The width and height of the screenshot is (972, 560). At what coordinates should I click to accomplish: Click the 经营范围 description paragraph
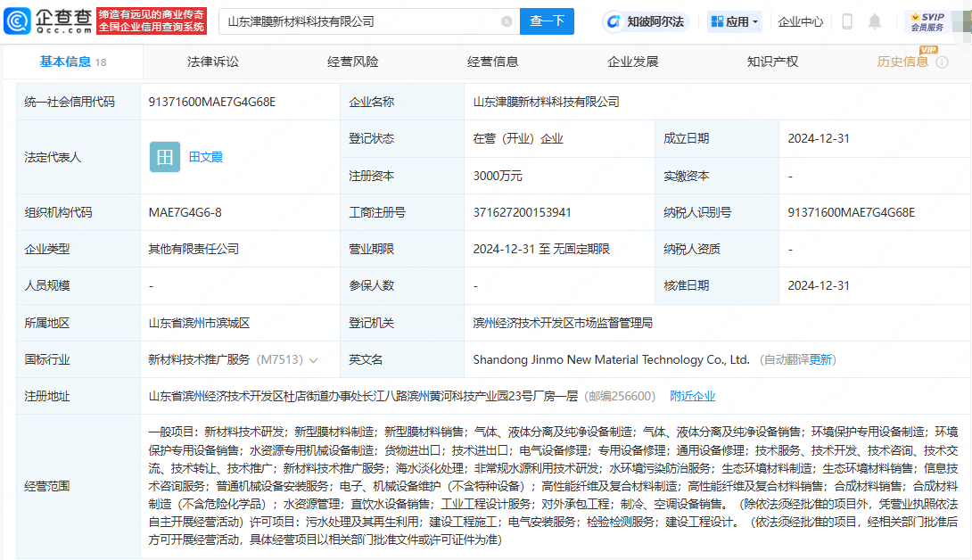click(x=553, y=486)
